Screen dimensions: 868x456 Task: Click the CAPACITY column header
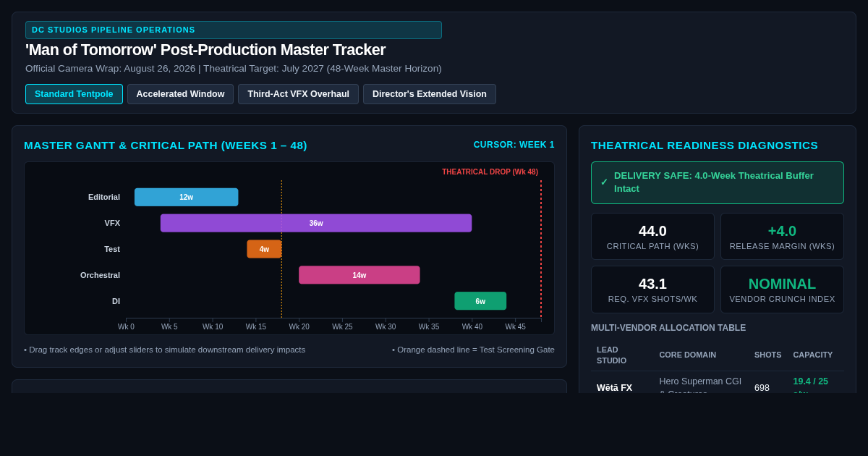click(813, 355)
